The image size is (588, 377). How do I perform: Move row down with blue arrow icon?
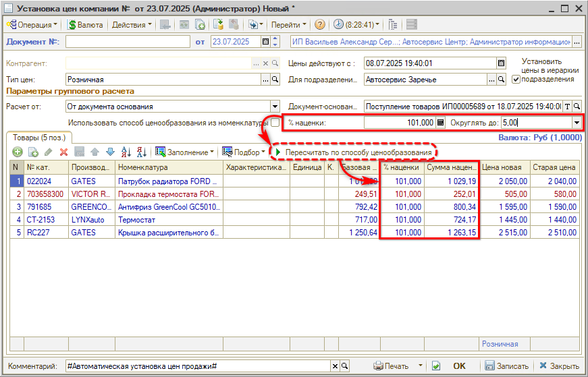coord(110,152)
